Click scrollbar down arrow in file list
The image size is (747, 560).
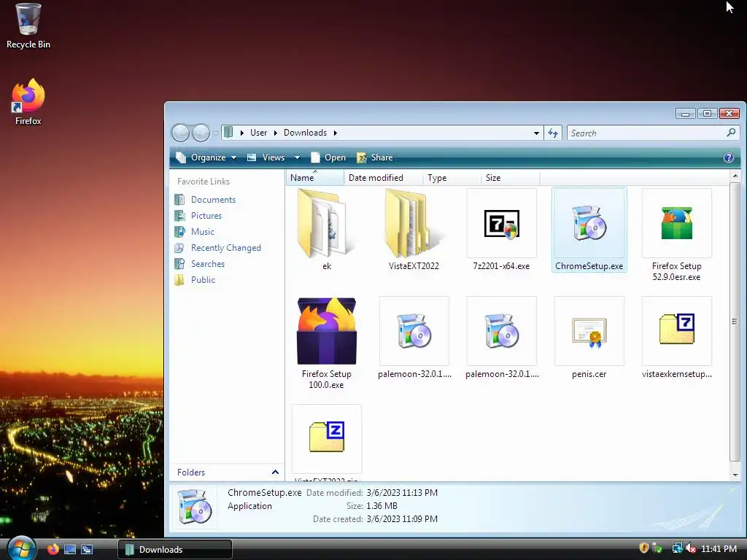pyautogui.click(x=735, y=475)
